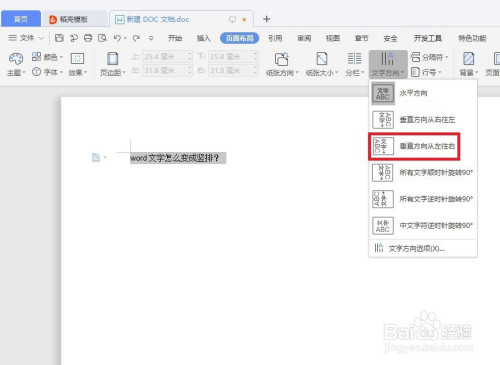Screen dimensions: 500x365
Task: Pick the 中文字符逆时针旋转90° icon
Action: click(383, 226)
